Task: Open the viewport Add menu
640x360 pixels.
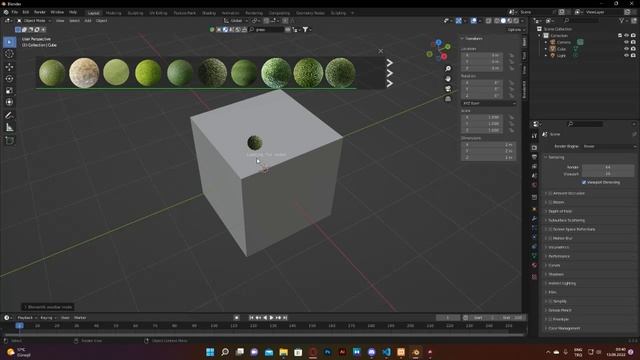Action: [x=88, y=20]
